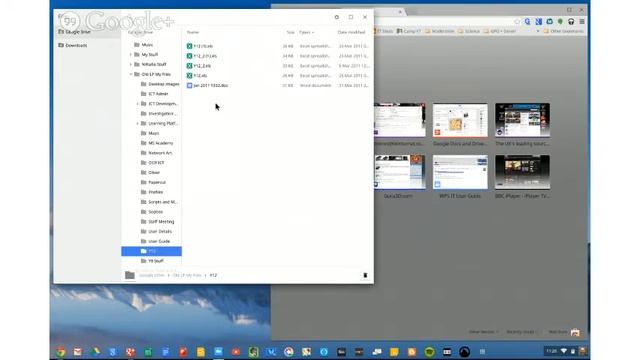The image size is (640, 360).
Task: Open Other devices menu in Chrome new tab
Action: point(483,332)
